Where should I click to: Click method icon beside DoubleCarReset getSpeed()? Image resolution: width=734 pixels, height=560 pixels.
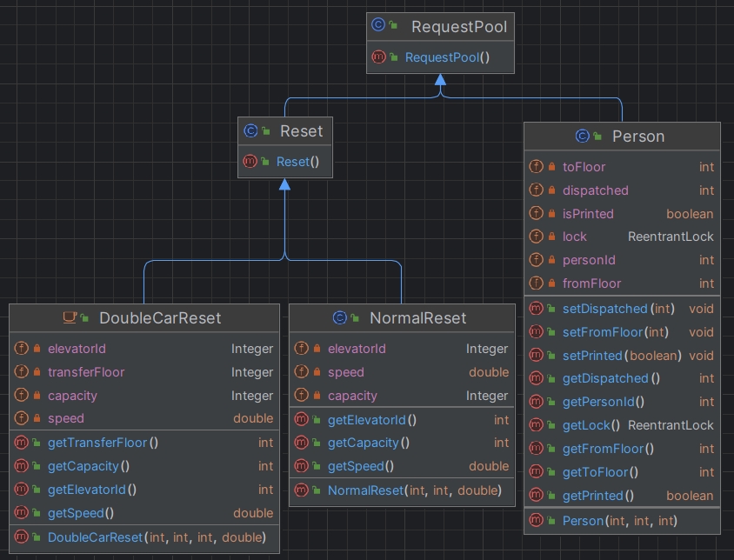pyautogui.click(x=21, y=513)
